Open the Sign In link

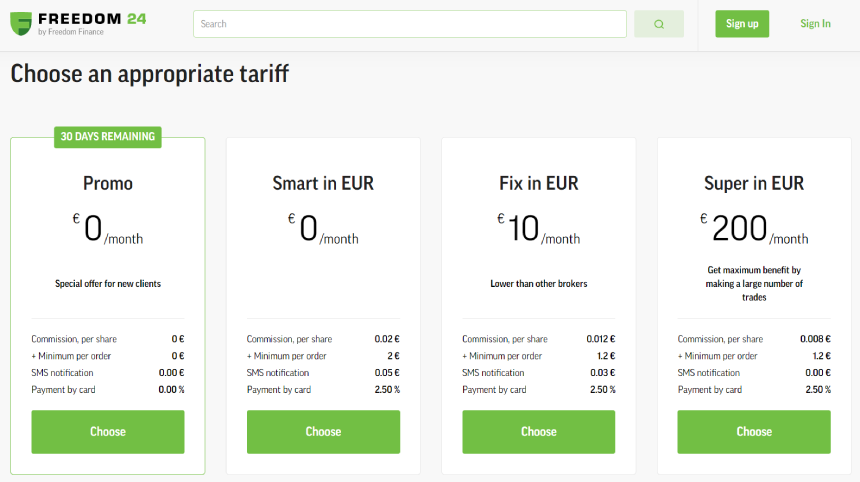(x=815, y=24)
